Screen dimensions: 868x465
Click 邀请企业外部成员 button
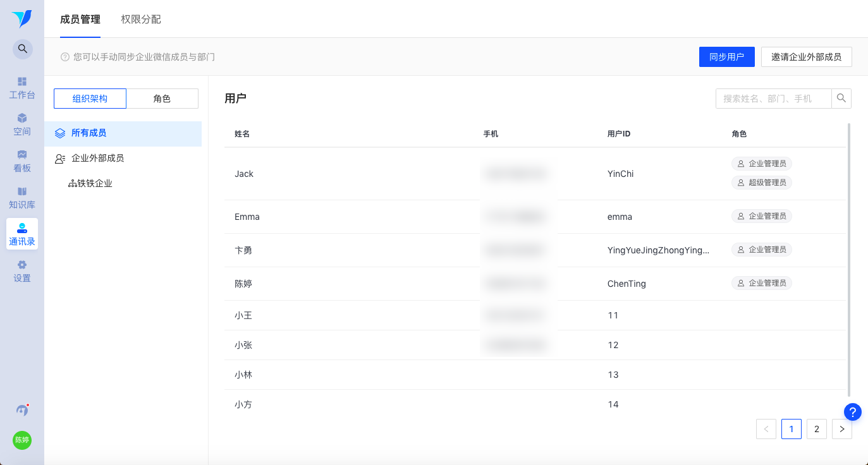pos(806,57)
